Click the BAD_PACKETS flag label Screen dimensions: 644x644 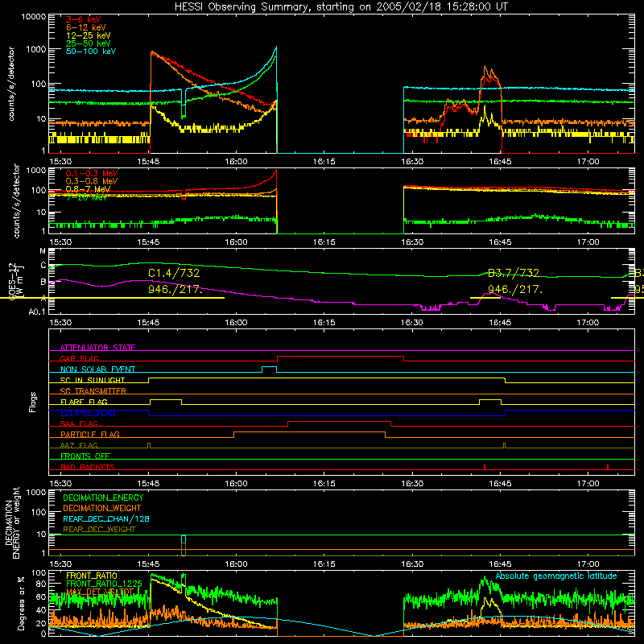tap(88, 467)
